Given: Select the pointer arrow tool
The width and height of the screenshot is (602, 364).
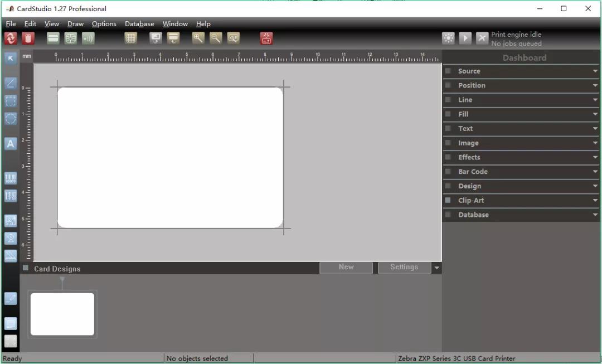Looking at the screenshot, I should pyautogui.click(x=11, y=59).
